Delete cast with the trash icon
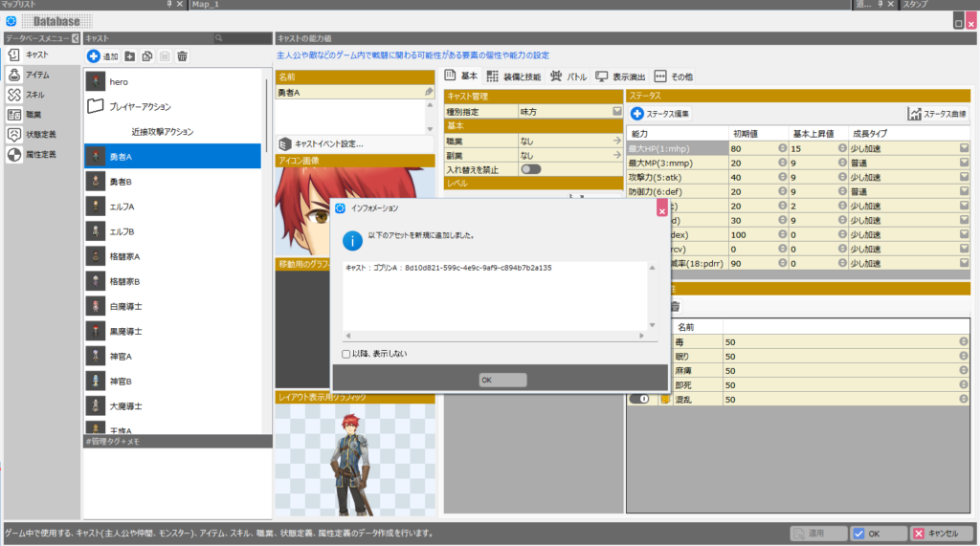Image resolution: width=980 pixels, height=546 pixels. click(182, 57)
